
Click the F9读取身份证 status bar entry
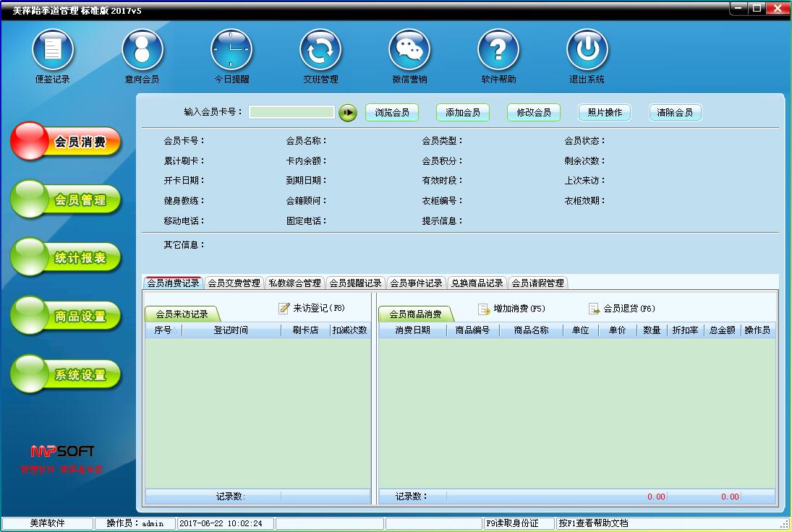point(518,523)
